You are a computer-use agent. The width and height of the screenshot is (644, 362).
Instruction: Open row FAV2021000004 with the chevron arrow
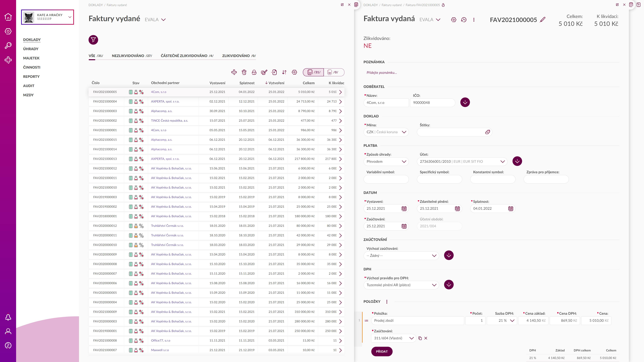pyautogui.click(x=340, y=102)
